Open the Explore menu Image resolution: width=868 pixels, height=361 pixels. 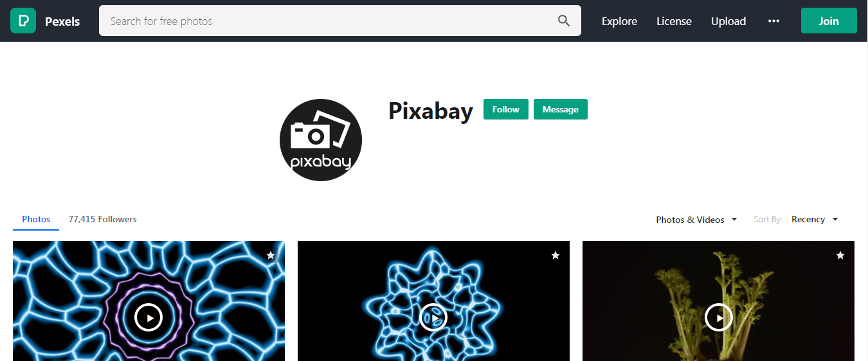pyautogui.click(x=619, y=21)
